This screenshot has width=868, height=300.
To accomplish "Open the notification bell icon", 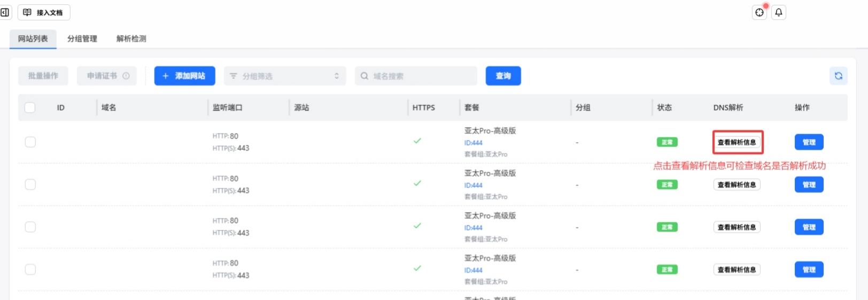I will point(779,12).
